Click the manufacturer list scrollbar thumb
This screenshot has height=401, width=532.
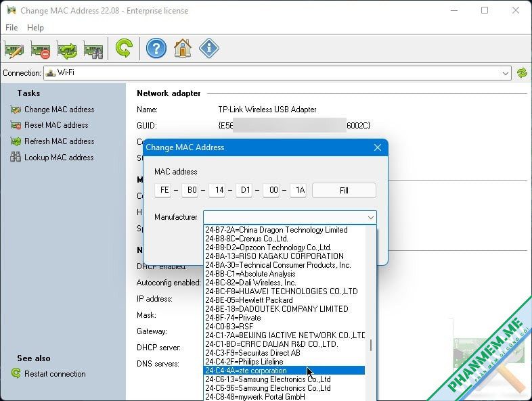tap(371, 346)
